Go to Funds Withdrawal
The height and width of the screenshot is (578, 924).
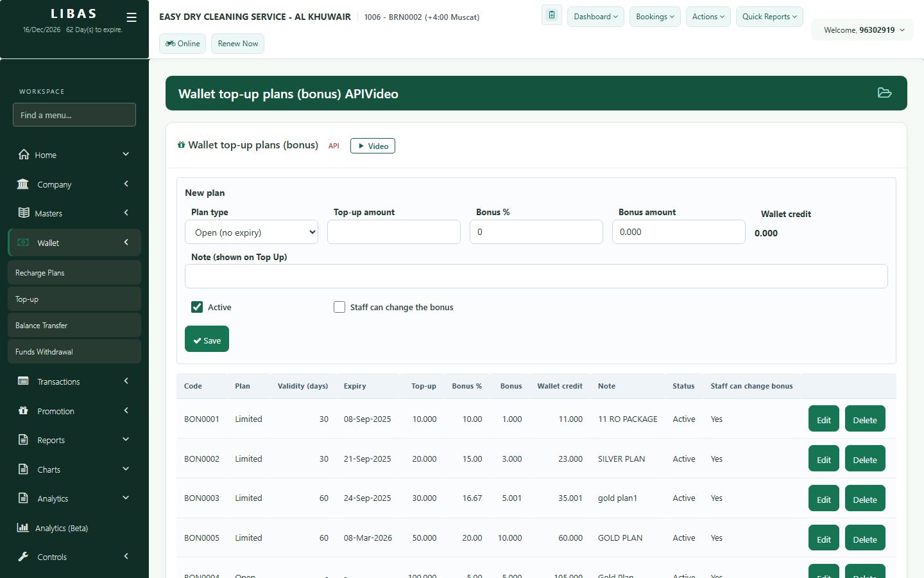[x=74, y=351]
